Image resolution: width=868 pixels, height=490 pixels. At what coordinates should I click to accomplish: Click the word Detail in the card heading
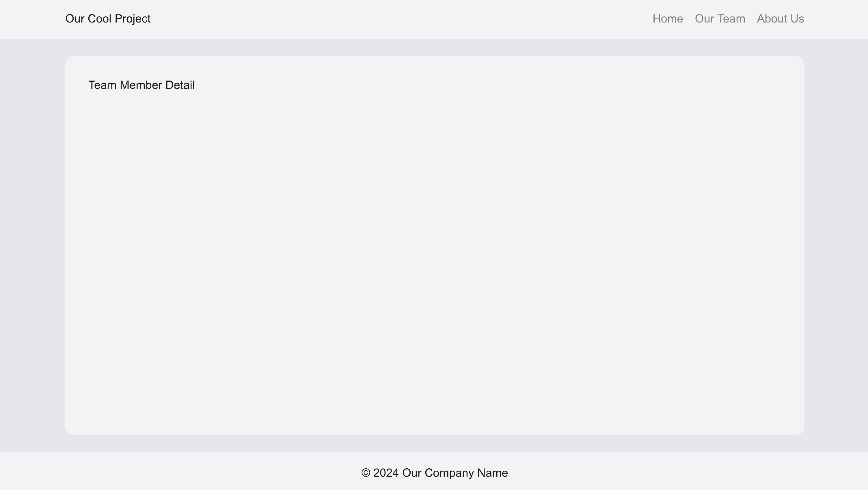180,85
